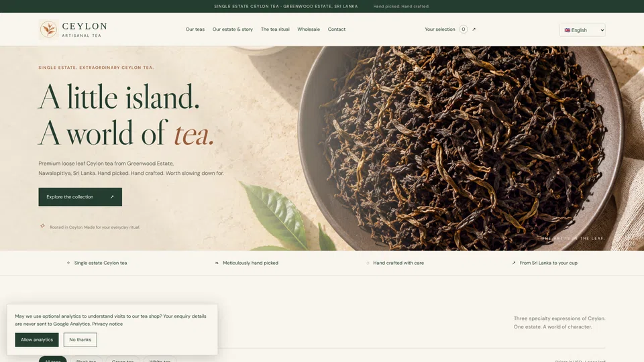Click the circle icon beside Hand crafted with care
644x362 pixels.
[x=368, y=263]
